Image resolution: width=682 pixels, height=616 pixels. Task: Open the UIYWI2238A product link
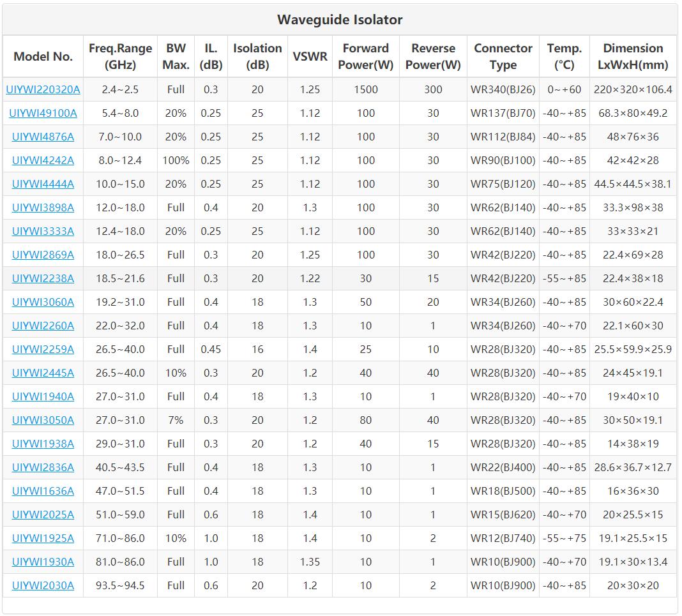click(x=43, y=278)
